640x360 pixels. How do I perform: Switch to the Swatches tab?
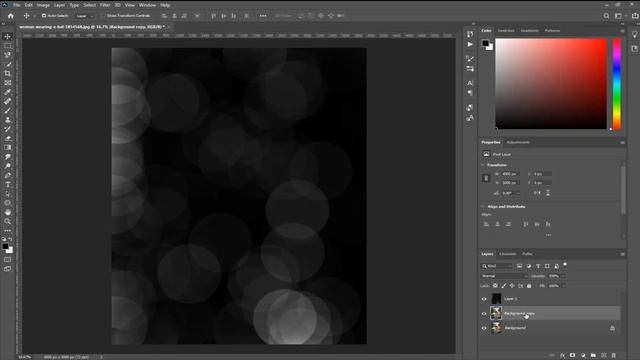506,31
